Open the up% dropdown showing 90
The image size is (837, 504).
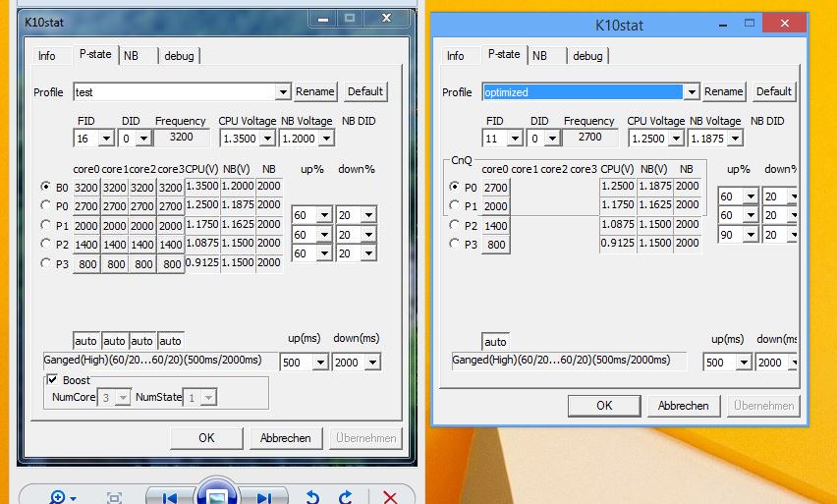click(x=752, y=235)
